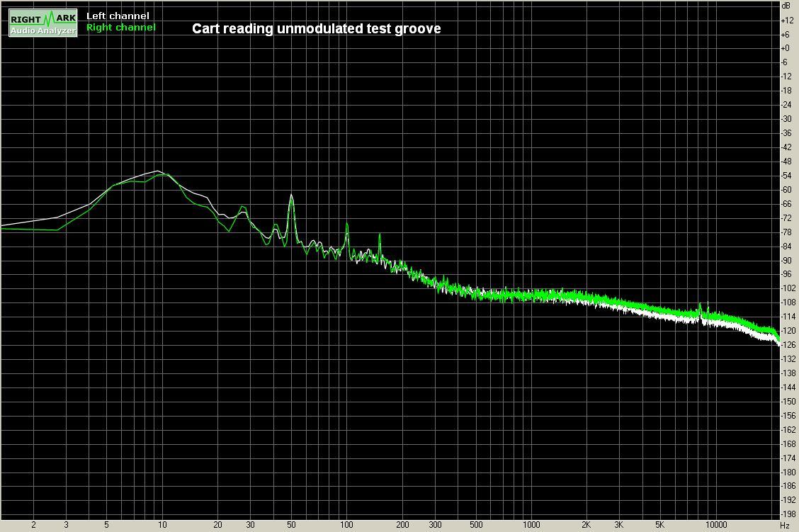
Task: Click the '+12' dB axis label
Action: click(x=787, y=21)
